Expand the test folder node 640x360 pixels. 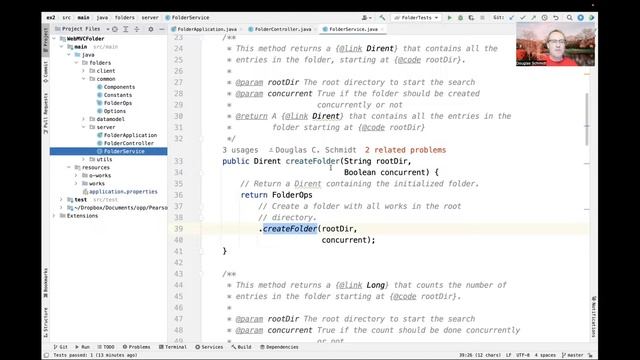(x=62, y=200)
